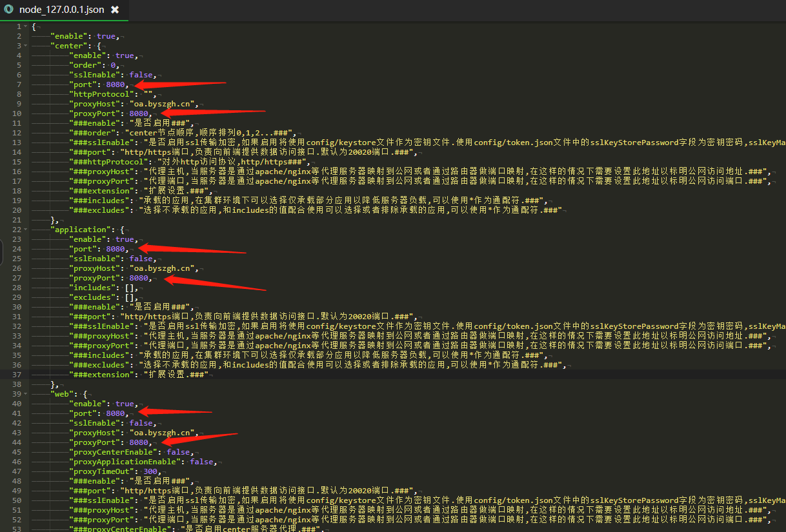Close the node_127.0.0.1.json tab
786x532 pixels.
tap(115, 10)
